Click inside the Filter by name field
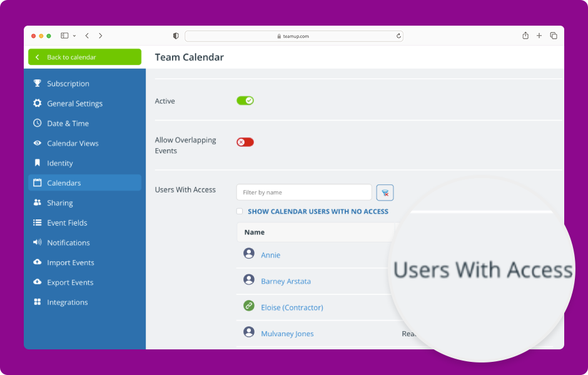This screenshot has height=375, width=588. 303,192
